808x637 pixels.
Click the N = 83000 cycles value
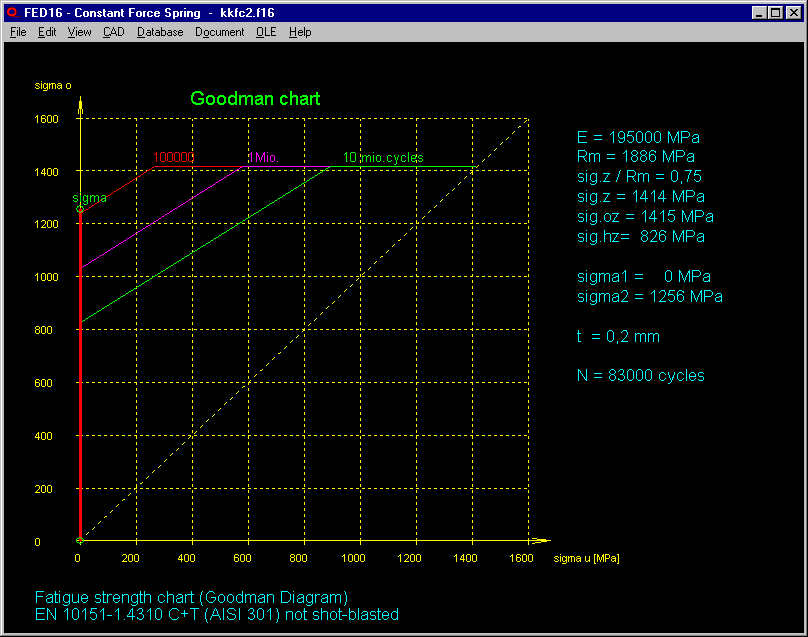click(640, 376)
